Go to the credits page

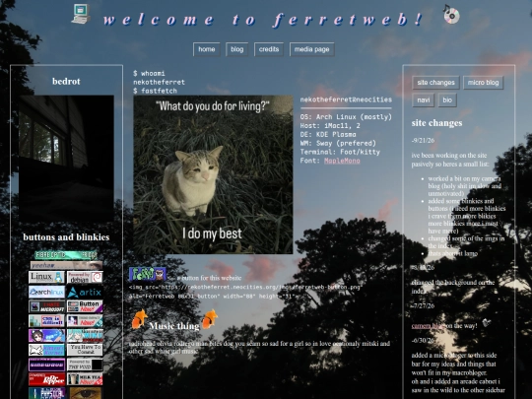click(x=269, y=49)
